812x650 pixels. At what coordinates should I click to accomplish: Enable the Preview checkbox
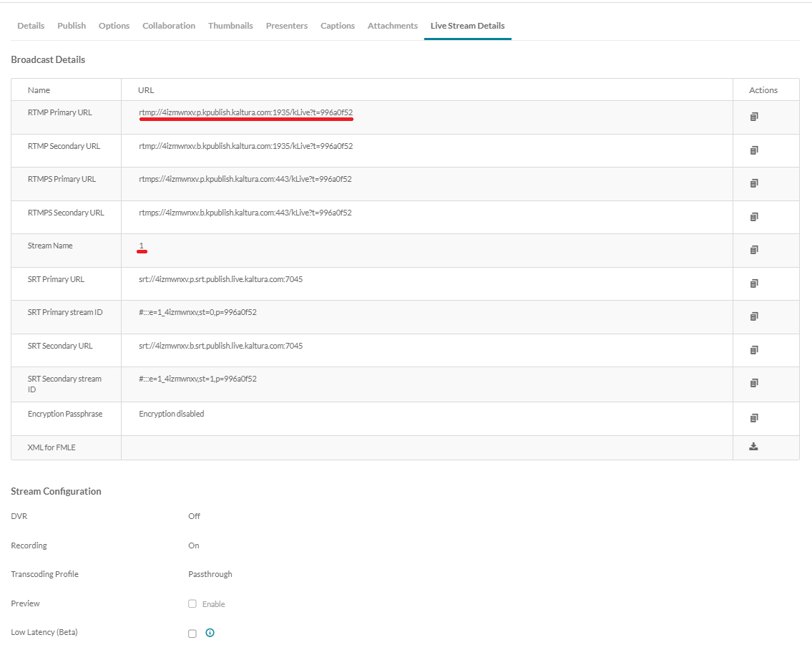pyautogui.click(x=192, y=603)
